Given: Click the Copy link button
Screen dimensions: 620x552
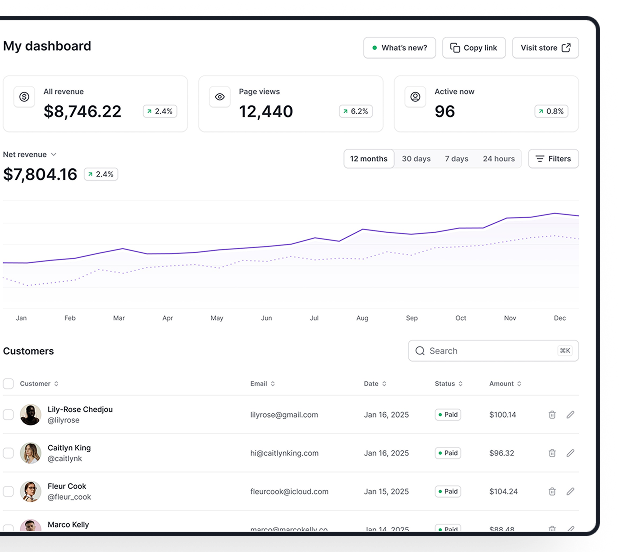Looking at the screenshot, I should (474, 48).
